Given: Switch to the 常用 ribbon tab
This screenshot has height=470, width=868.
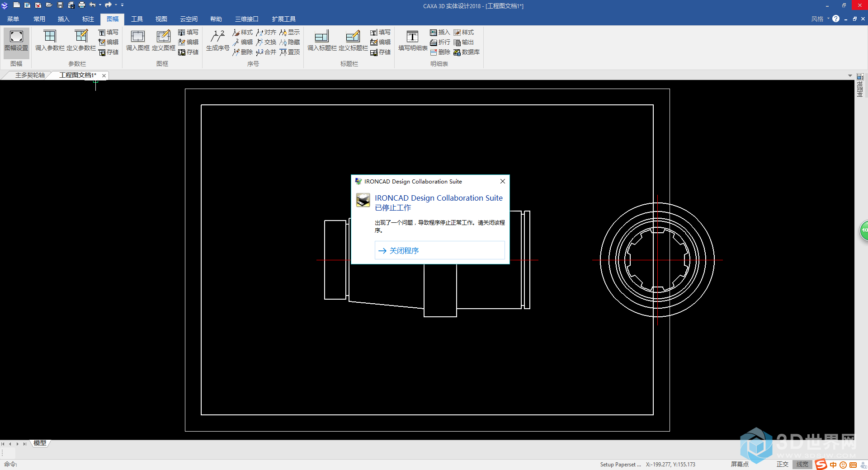Looking at the screenshot, I should click(39, 19).
